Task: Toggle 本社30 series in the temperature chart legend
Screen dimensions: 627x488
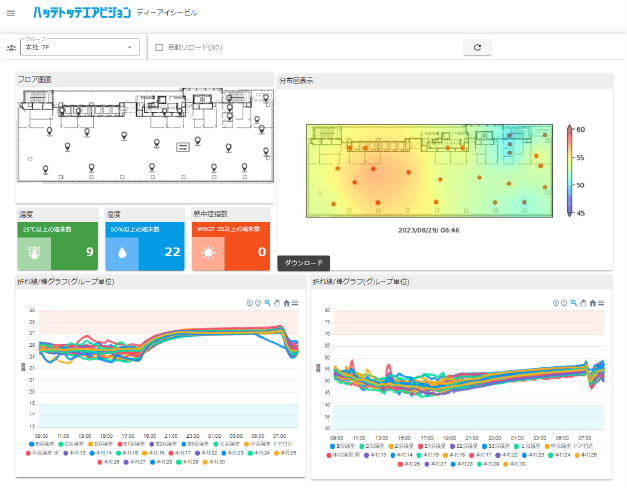Action: tap(214, 462)
